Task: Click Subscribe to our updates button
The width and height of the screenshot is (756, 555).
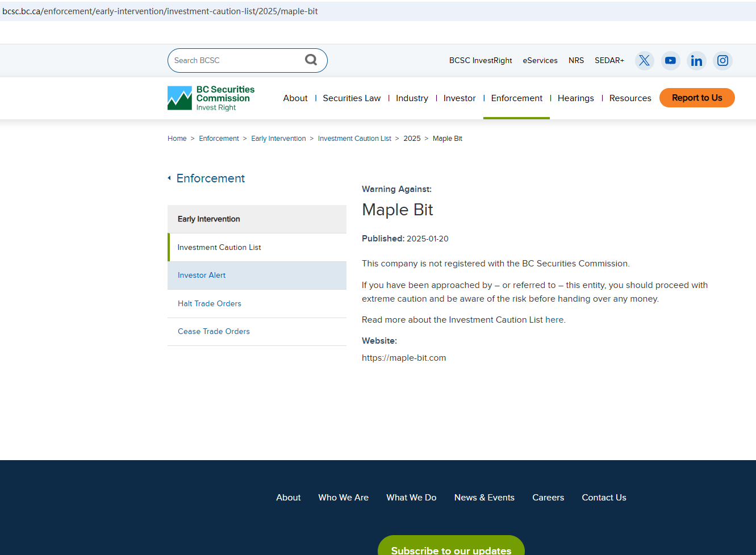Action: [x=451, y=545]
